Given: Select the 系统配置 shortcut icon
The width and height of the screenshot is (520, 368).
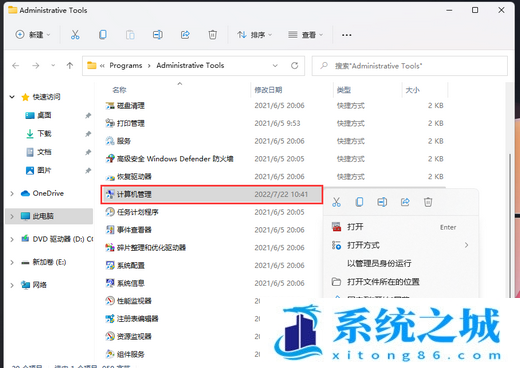Looking at the screenshot, I should tap(110, 265).
